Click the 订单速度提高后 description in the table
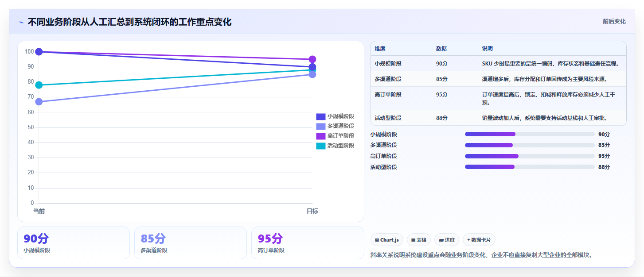Image resolution: width=644 pixels, height=277 pixels. click(x=549, y=99)
